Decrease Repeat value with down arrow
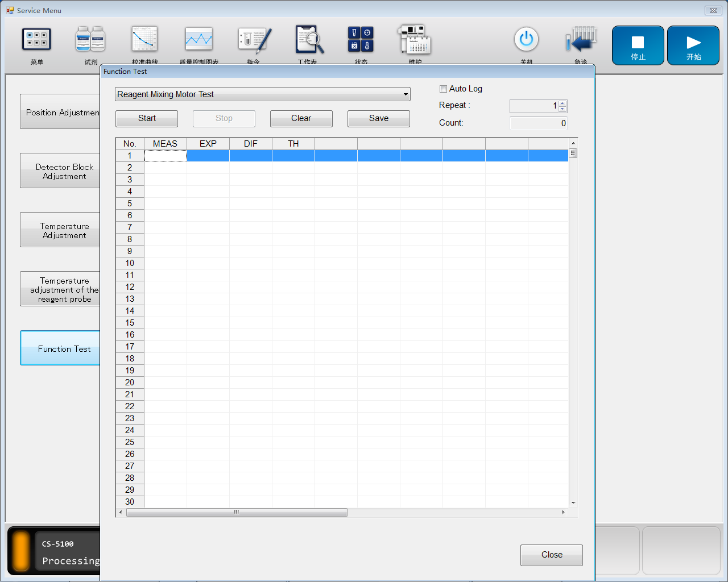The width and height of the screenshot is (728, 582). 562,109
